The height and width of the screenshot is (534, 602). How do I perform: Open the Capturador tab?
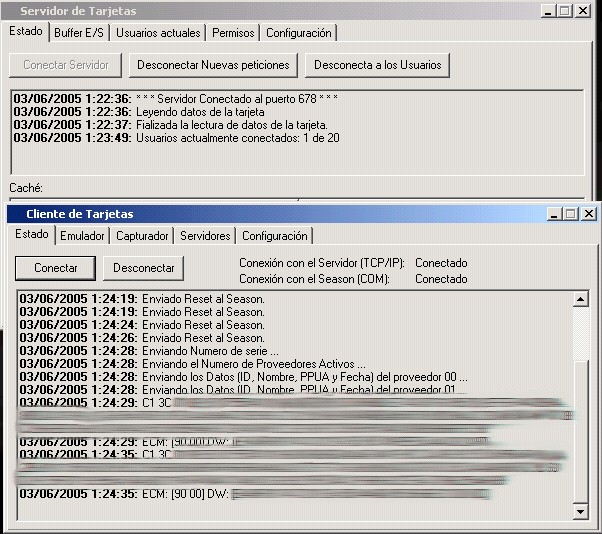pos(142,236)
